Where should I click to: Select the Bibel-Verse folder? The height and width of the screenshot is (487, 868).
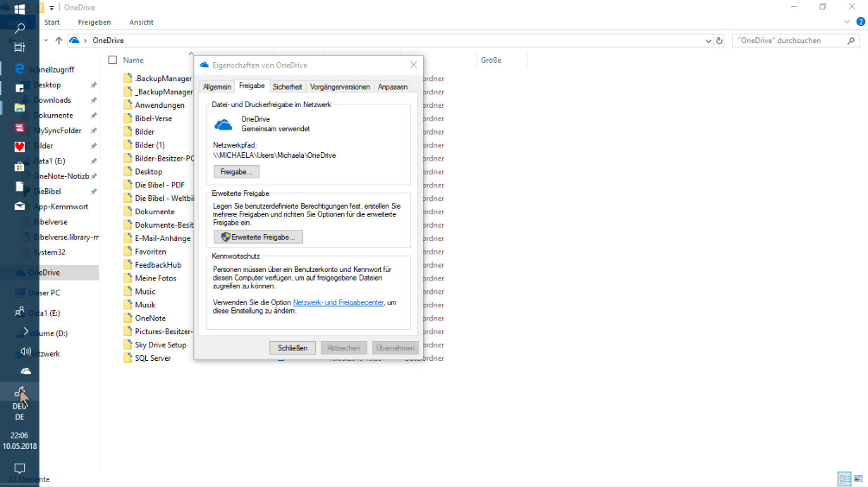tap(154, 118)
